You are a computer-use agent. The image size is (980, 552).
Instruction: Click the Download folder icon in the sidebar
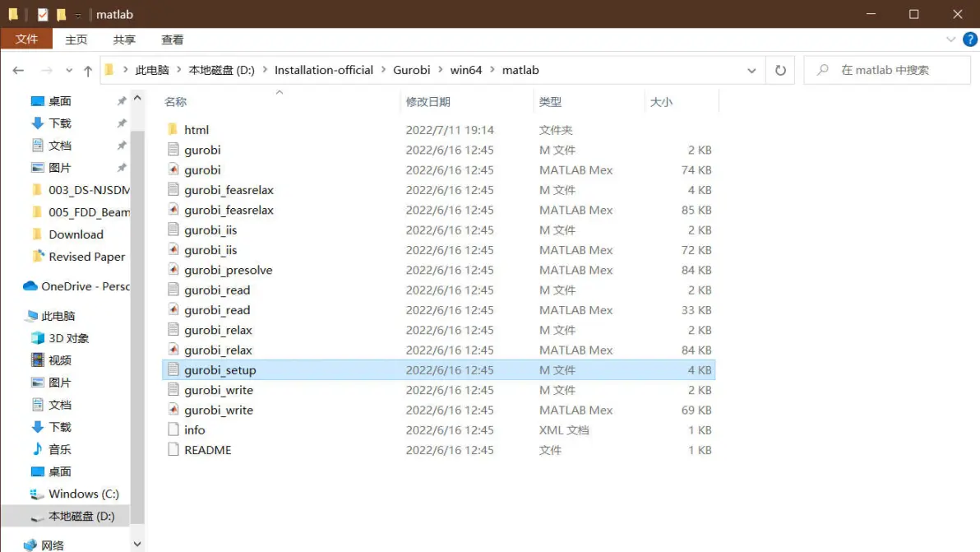(38, 234)
